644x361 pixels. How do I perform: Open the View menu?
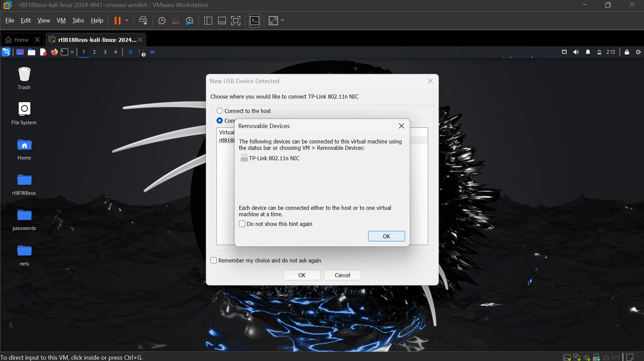44,20
